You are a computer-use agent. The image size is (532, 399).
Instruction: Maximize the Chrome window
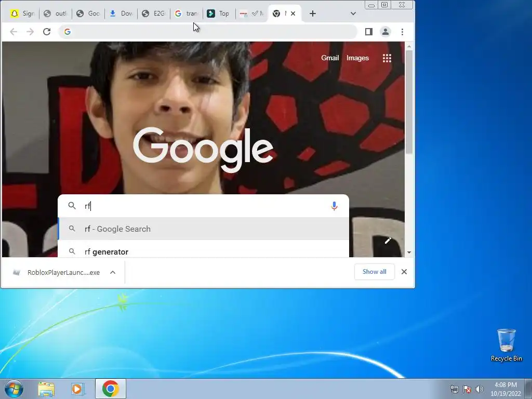click(384, 5)
